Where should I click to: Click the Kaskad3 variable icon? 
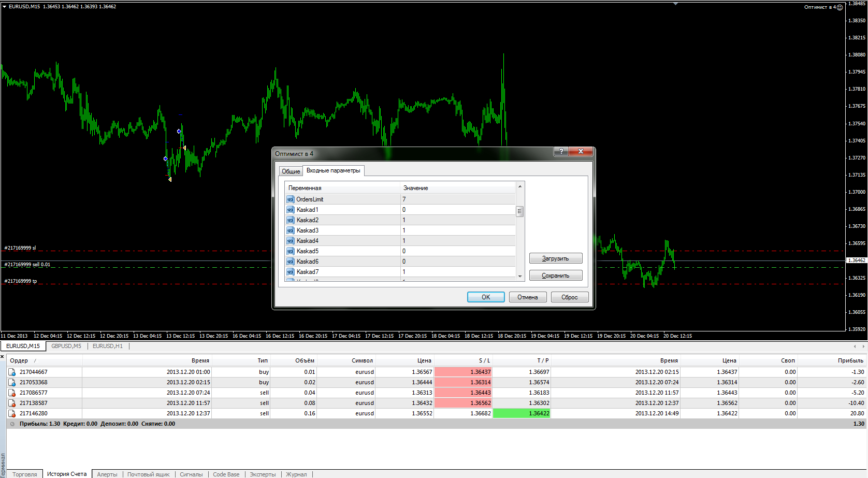[x=290, y=230]
